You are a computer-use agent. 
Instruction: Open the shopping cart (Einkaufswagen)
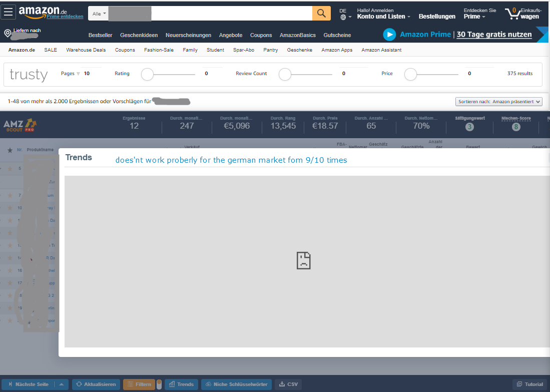[x=522, y=13]
